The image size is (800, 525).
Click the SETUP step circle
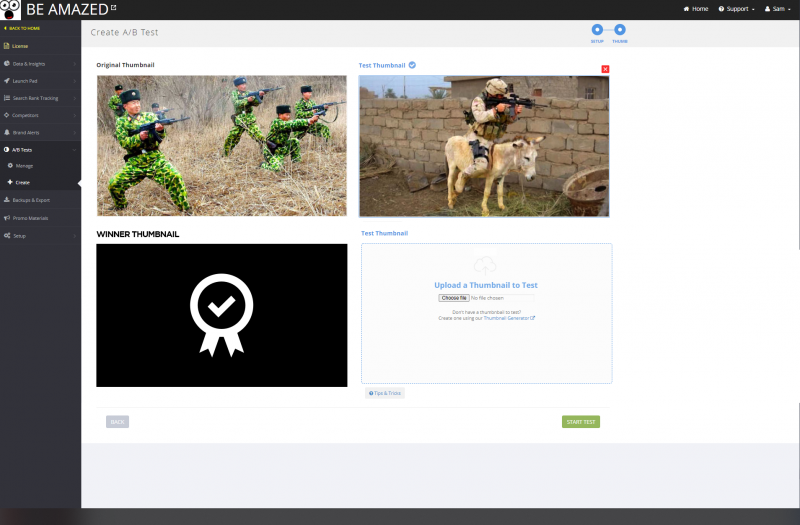coord(597,31)
